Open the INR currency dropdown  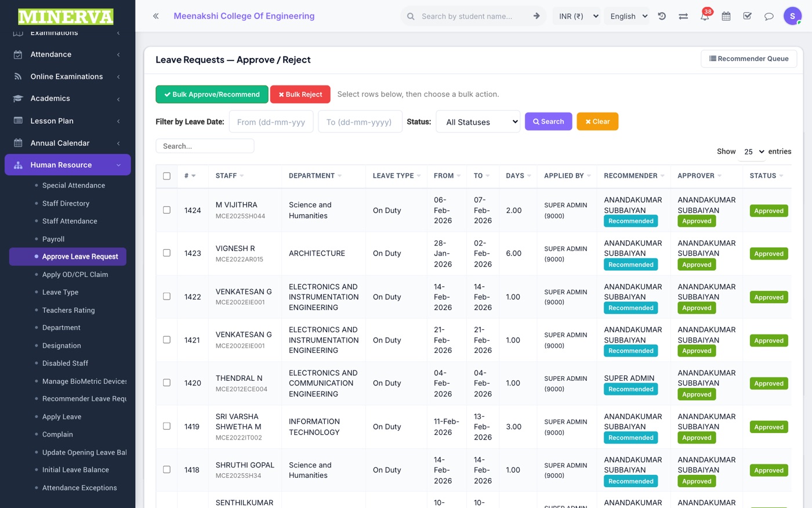578,16
